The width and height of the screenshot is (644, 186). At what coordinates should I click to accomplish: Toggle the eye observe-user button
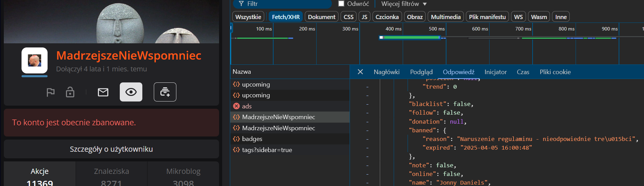[x=131, y=92]
